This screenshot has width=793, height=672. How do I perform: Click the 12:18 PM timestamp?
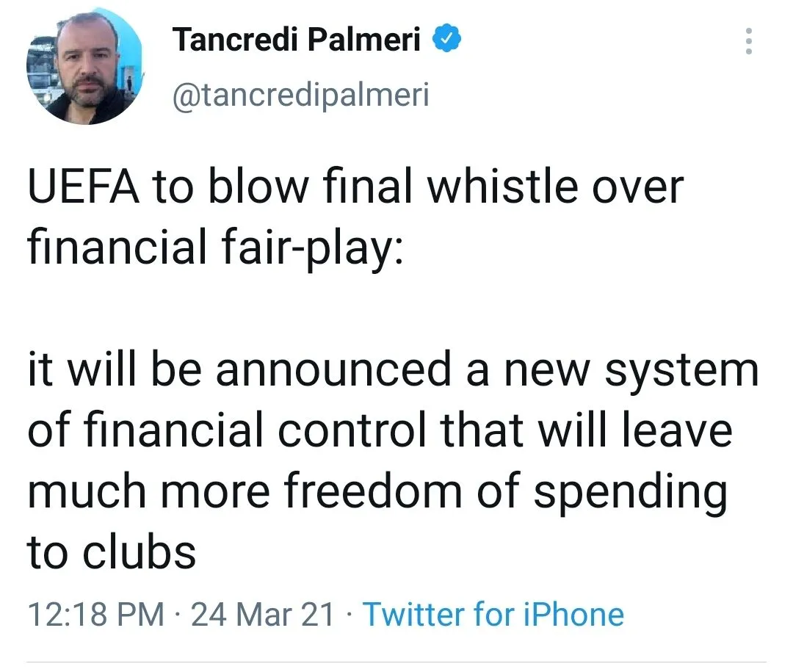point(95,614)
